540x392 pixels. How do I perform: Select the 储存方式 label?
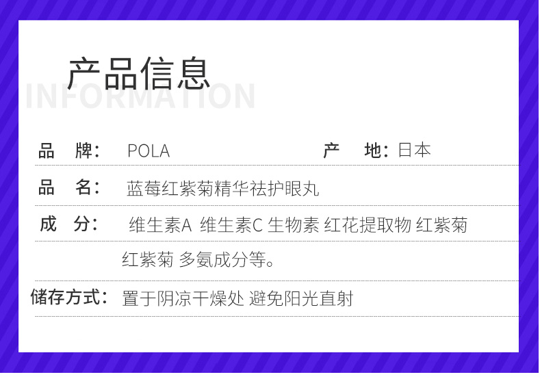69,297
